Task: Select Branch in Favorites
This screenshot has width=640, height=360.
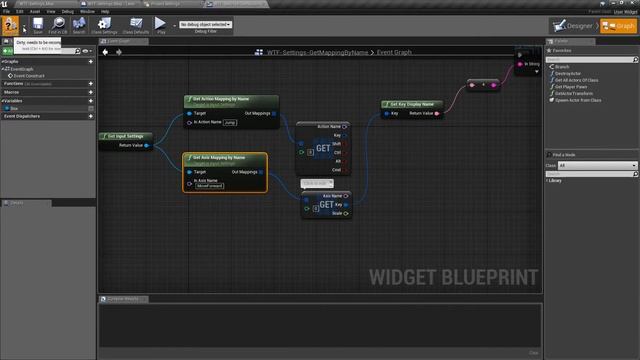Action: (x=562, y=67)
